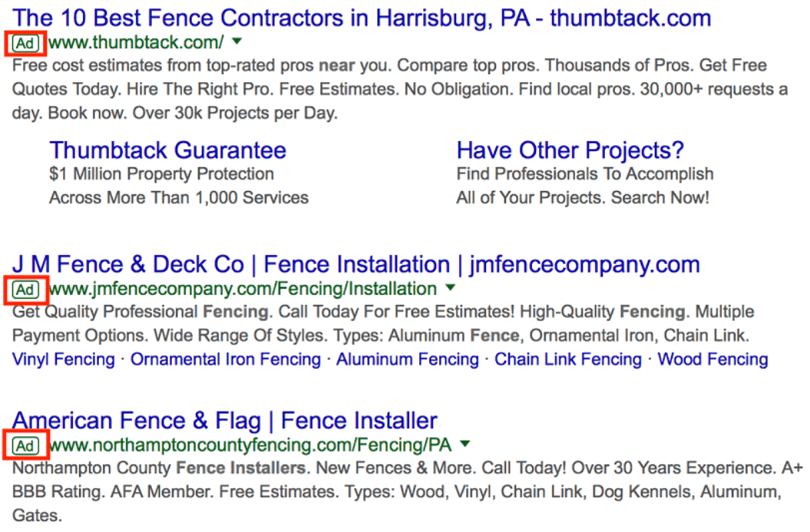Expand the dropdown arrow next to www.thumbtack.com/
Viewport: 810px width, 532px height.
(236, 41)
